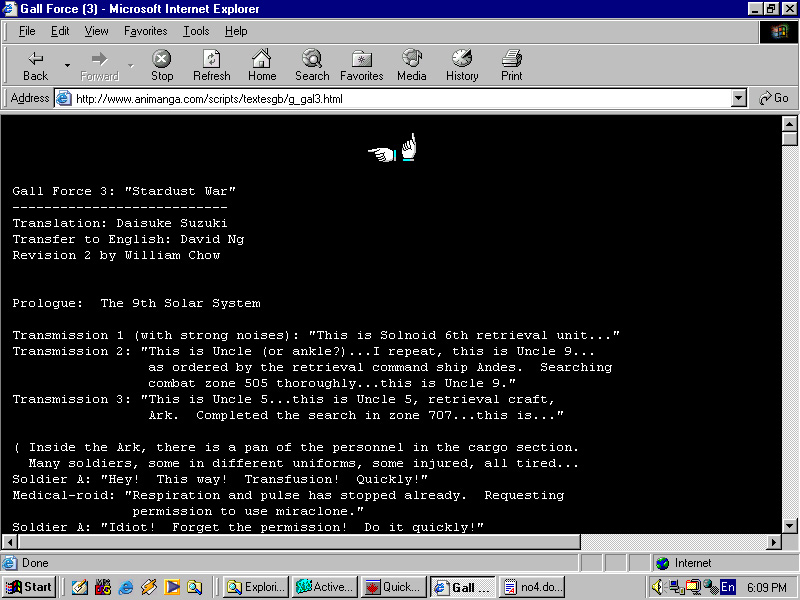Print the current page
Viewport: 800px width, 600px height.
tap(511, 65)
